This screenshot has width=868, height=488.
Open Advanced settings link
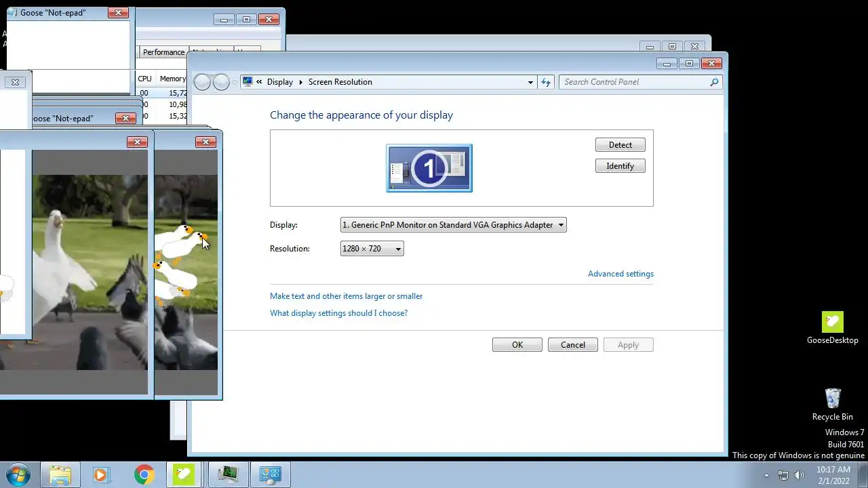tap(620, 274)
